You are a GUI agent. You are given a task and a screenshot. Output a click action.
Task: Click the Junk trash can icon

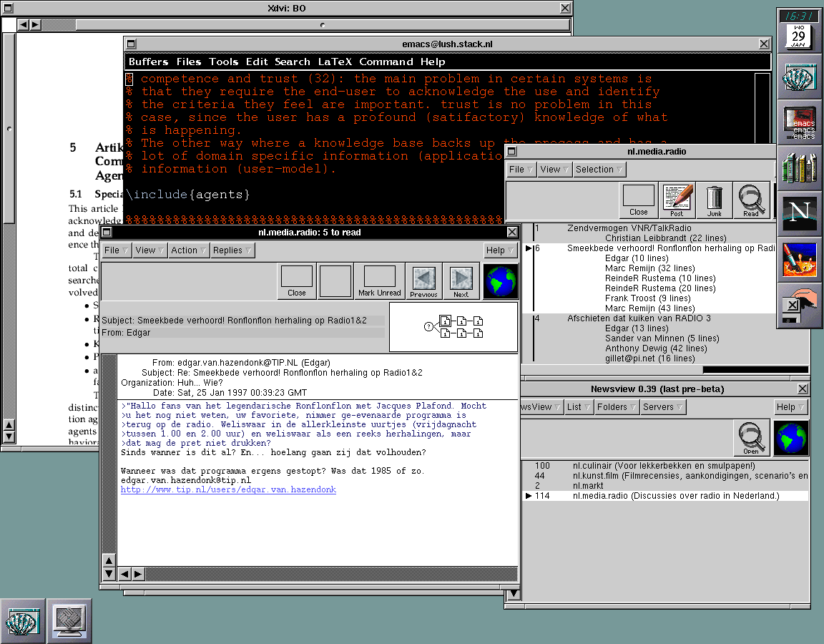pos(714,200)
